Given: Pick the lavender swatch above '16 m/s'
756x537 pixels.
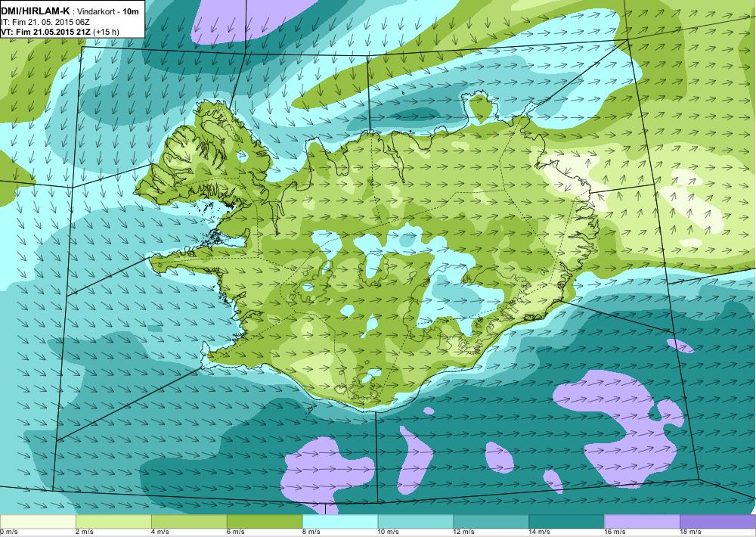Looking at the screenshot, I should pos(642,522).
